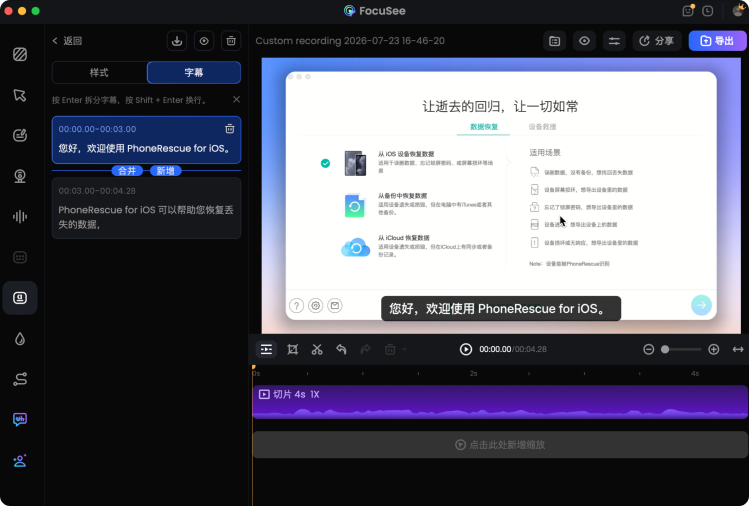Fit timeline to width with arrows icon

pyautogui.click(x=738, y=349)
